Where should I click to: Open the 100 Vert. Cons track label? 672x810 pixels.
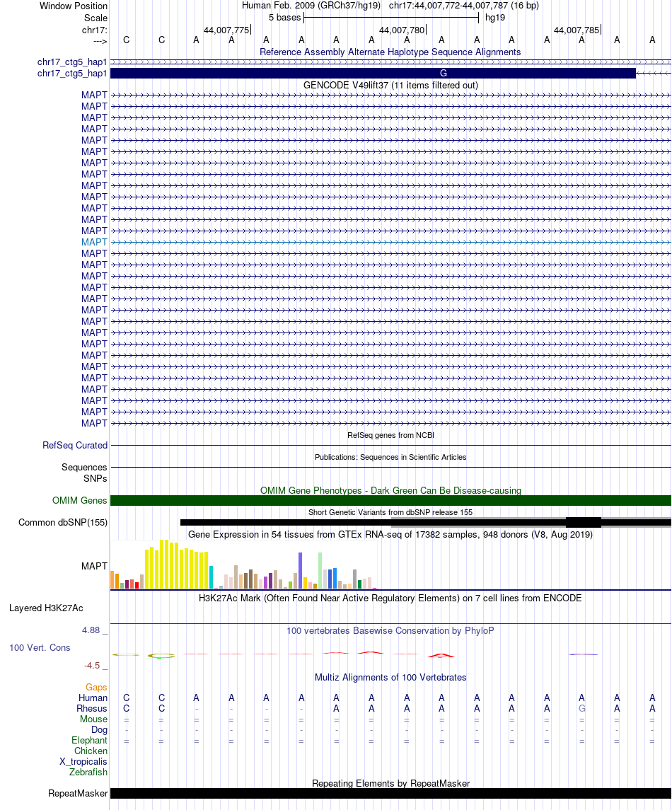(x=40, y=648)
